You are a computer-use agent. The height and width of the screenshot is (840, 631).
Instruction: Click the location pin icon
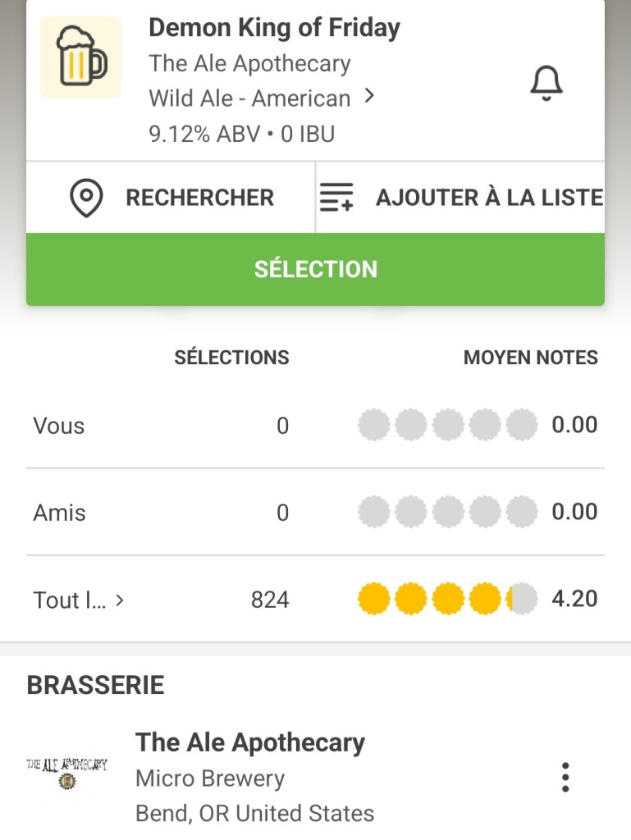[86, 198]
